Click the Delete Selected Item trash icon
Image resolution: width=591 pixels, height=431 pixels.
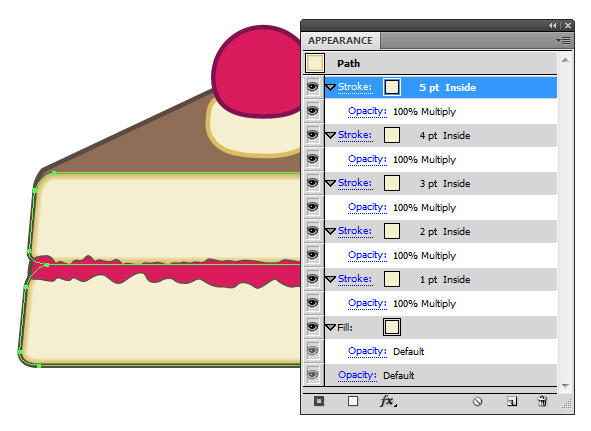[x=542, y=401]
